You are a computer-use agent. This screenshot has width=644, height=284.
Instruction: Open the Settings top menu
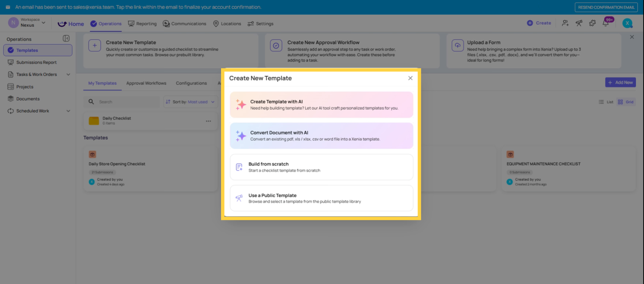click(261, 24)
